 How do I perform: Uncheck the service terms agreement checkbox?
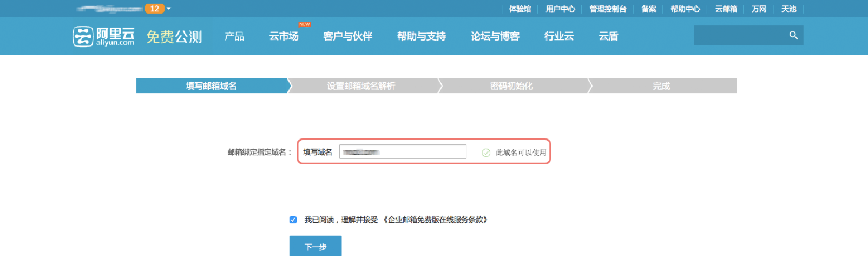tap(293, 220)
